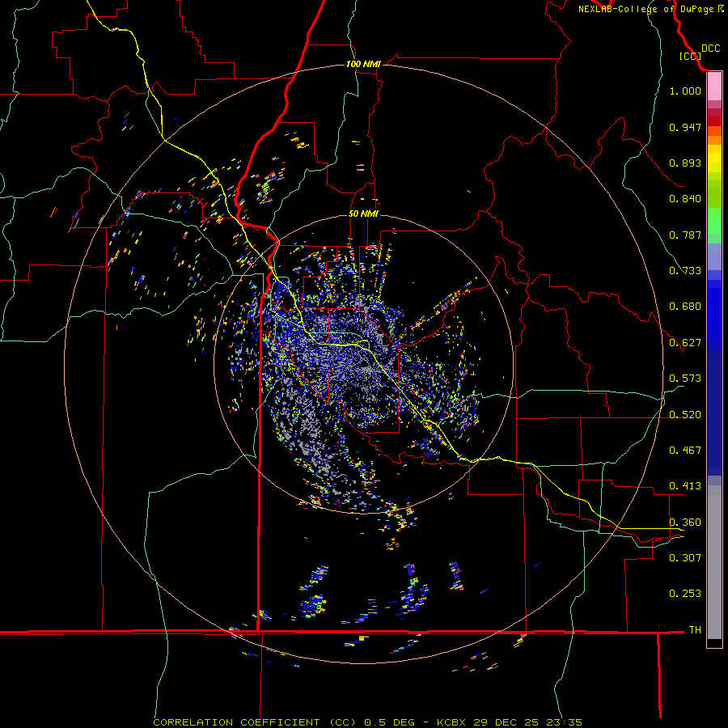Image resolution: width=728 pixels, height=728 pixels.
Task: Click the 0.787 legend value
Action: (x=685, y=235)
